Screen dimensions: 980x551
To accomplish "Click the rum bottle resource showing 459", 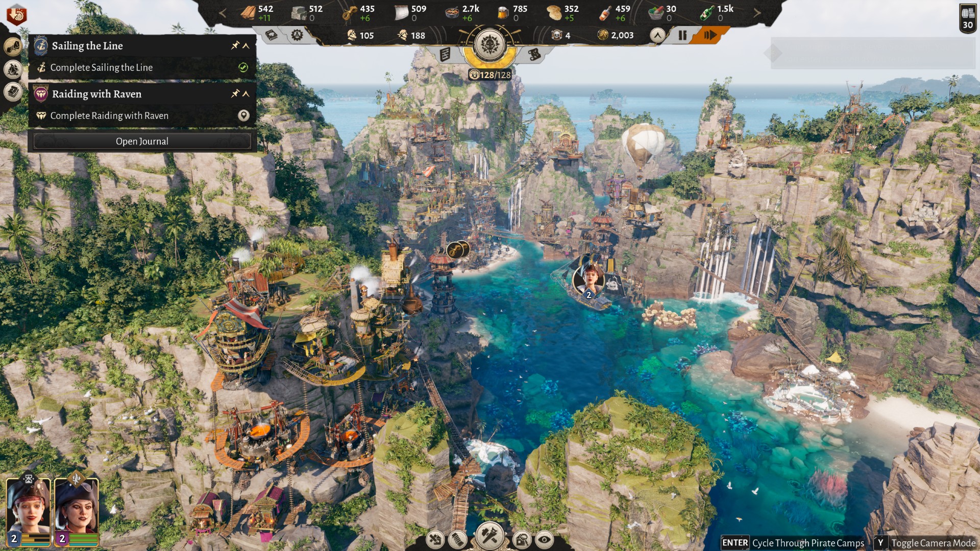I will (x=614, y=13).
